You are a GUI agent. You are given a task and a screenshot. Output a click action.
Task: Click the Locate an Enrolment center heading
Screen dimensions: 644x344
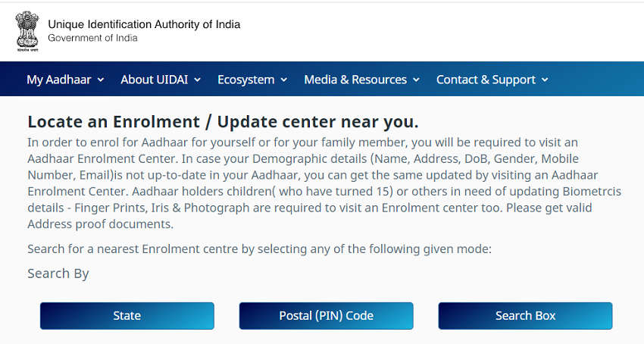pyautogui.click(x=223, y=121)
